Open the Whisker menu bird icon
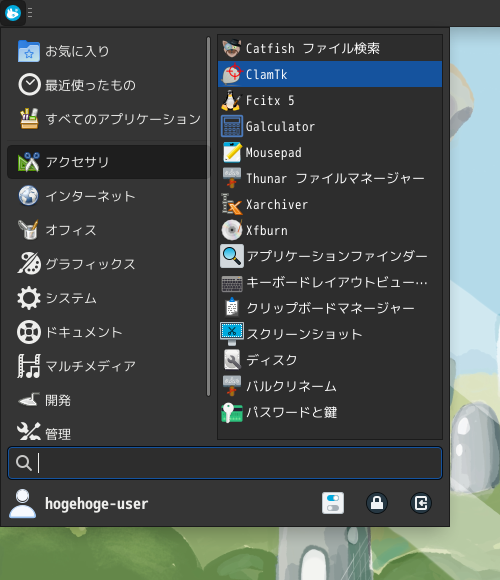The image size is (500, 580). [x=13, y=13]
